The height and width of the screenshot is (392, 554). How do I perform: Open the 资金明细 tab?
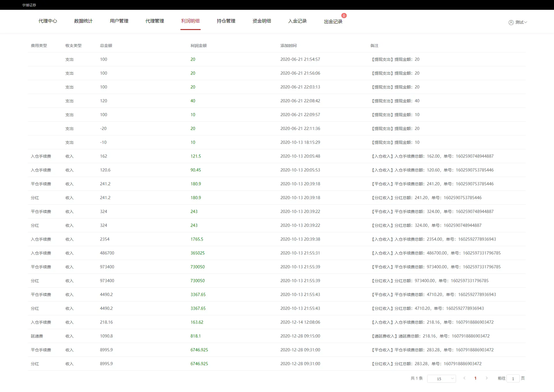click(262, 21)
